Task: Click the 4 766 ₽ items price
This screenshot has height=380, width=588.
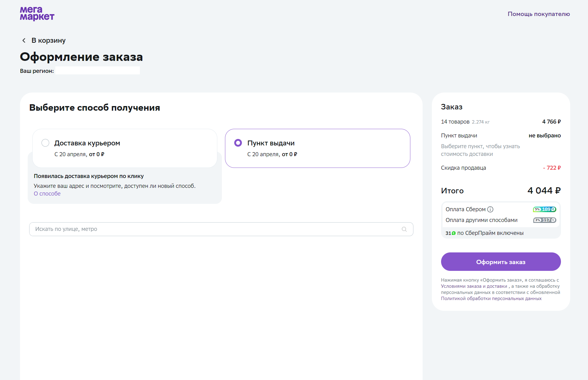Action: point(551,122)
